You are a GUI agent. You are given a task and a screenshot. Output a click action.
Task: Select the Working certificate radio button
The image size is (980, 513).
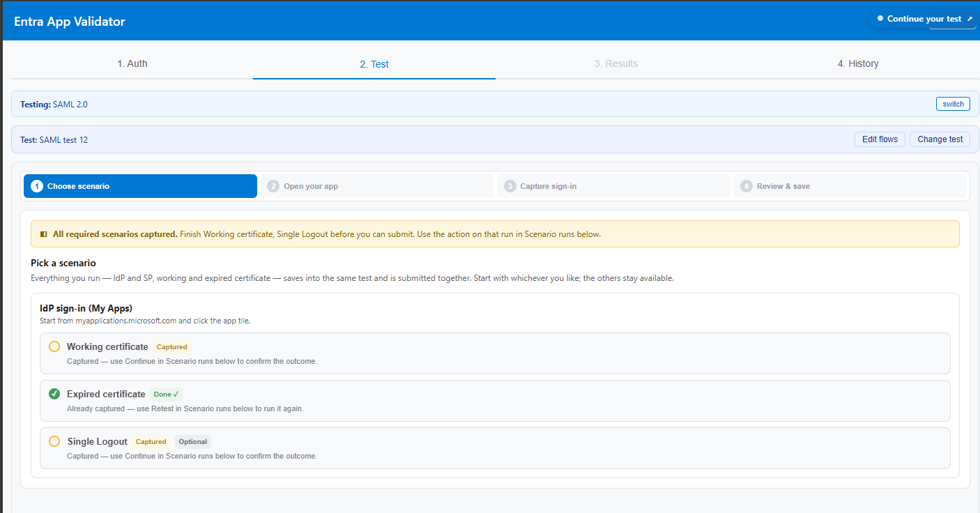pos(54,346)
